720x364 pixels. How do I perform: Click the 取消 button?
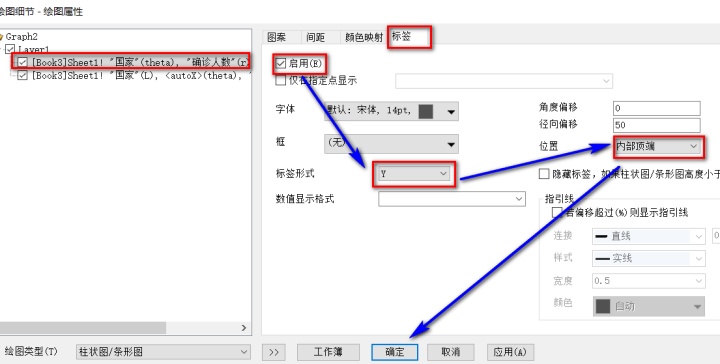click(450, 352)
